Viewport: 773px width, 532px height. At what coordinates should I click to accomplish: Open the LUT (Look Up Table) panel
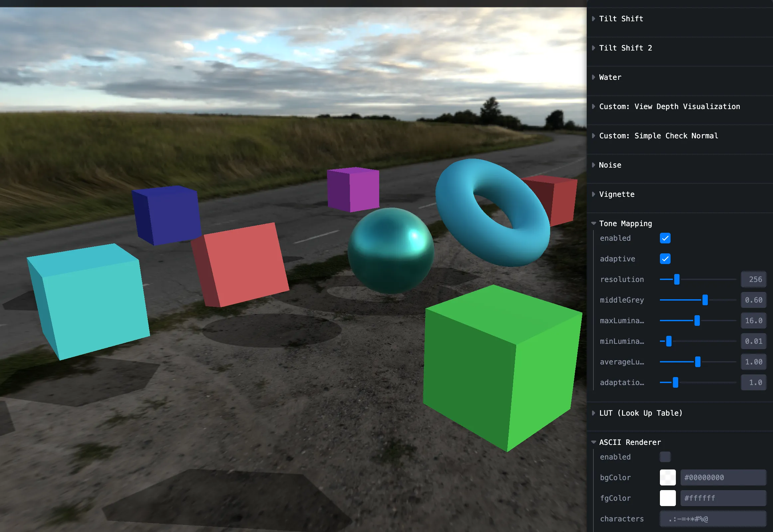640,413
